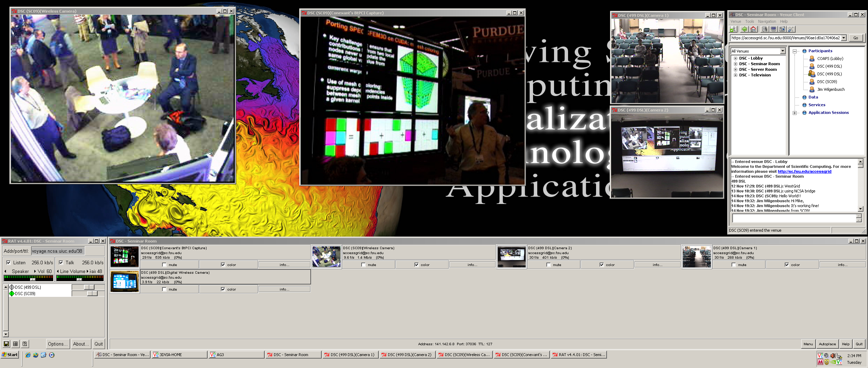This screenshot has height=368, width=868.
Task: Uncheck color for Conexant's BtPCI Capture stream
Action: (x=223, y=265)
